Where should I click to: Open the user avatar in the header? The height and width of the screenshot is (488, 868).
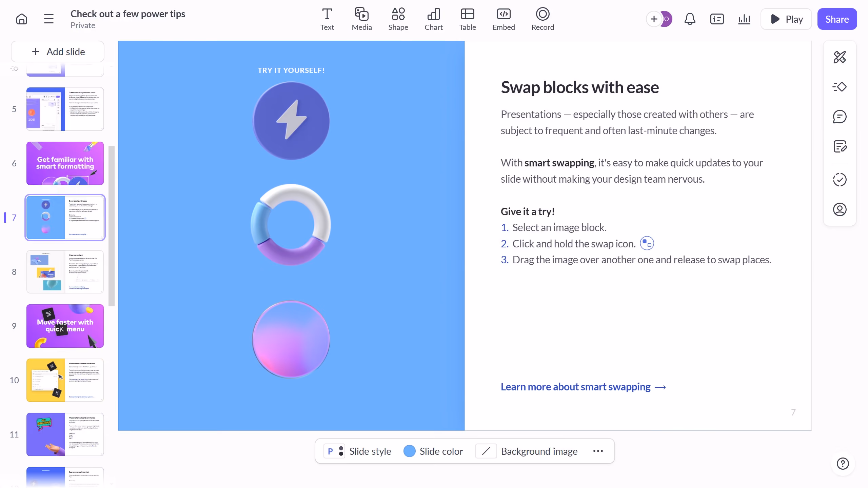pos(667,19)
